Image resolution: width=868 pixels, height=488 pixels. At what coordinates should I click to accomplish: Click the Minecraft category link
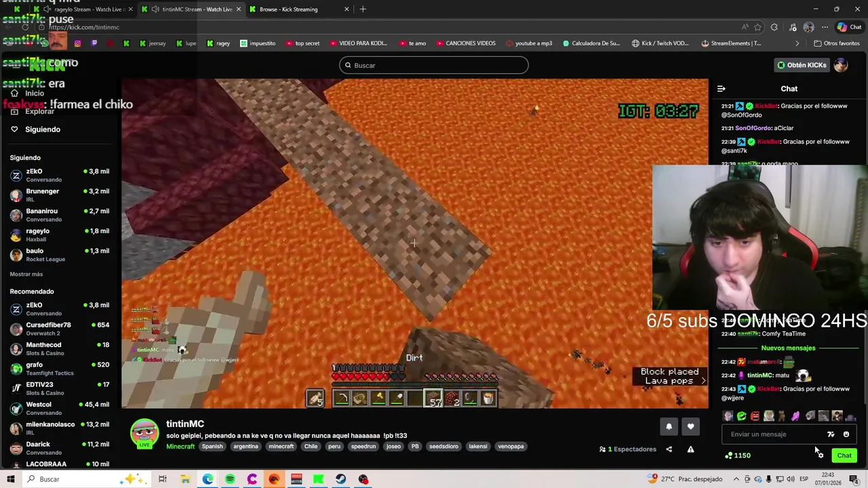(180, 447)
